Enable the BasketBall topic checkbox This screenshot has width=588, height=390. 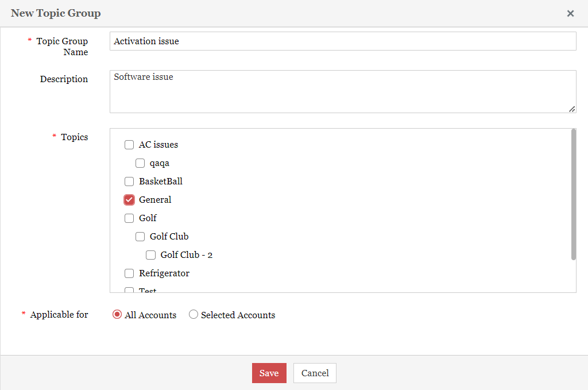[x=129, y=182]
